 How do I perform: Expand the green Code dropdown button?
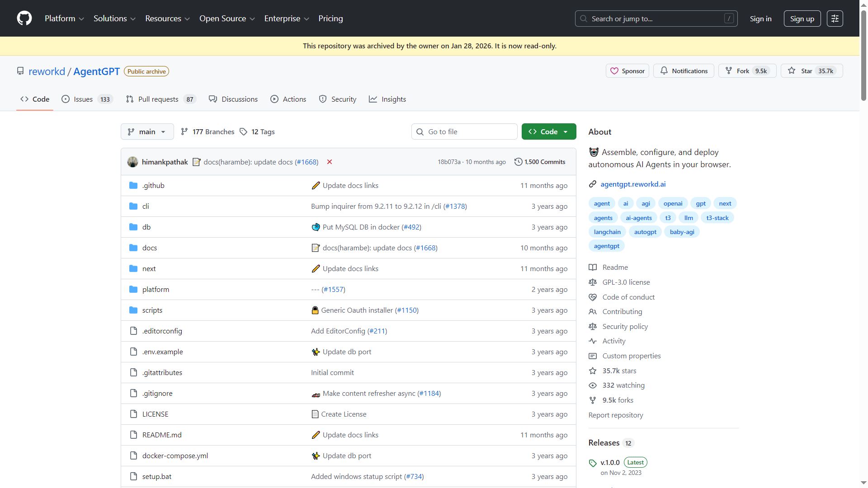click(548, 131)
